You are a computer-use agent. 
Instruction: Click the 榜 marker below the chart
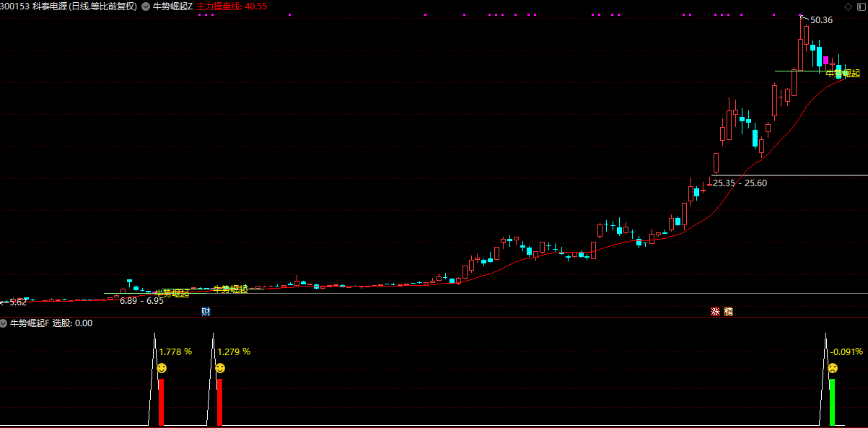tap(727, 312)
